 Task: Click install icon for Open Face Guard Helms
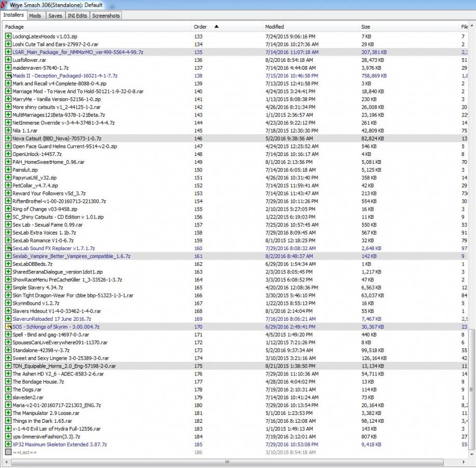pos(8,146)
